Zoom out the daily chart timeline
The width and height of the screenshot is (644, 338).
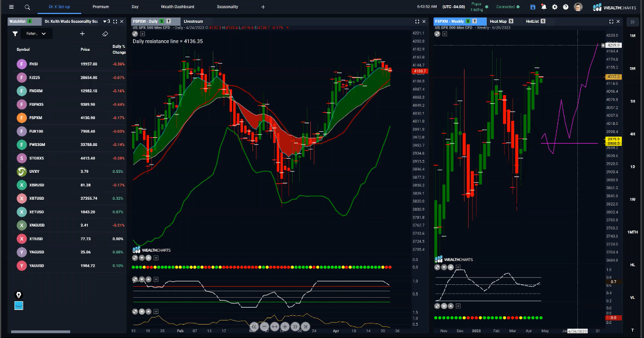[x=265, y=327]
